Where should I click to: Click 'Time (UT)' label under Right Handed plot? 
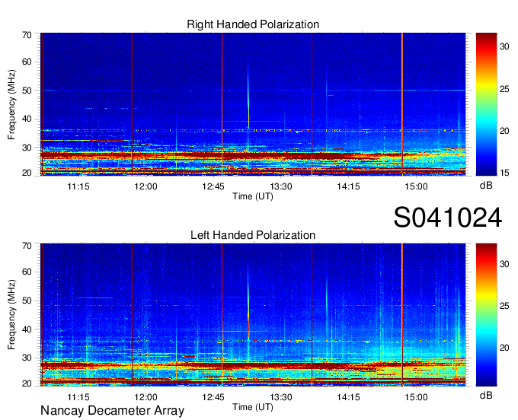click(x=253, y=196)
